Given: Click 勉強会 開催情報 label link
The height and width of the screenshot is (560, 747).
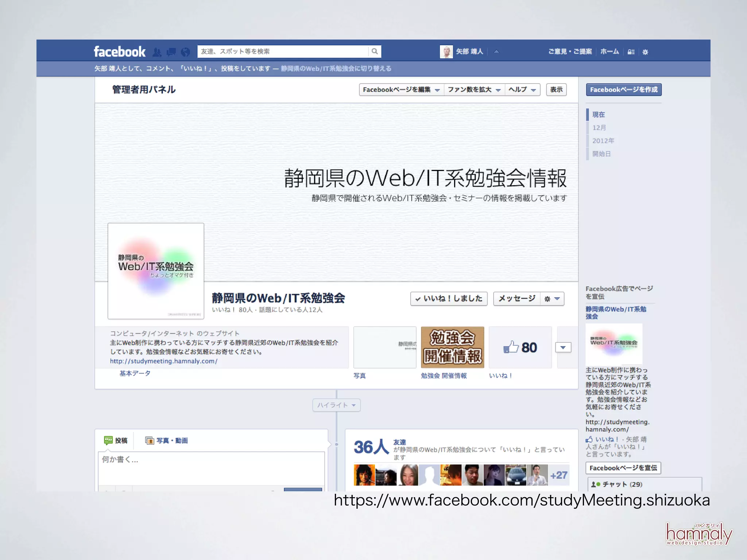Looking at the screenshot, I should 444,376.
